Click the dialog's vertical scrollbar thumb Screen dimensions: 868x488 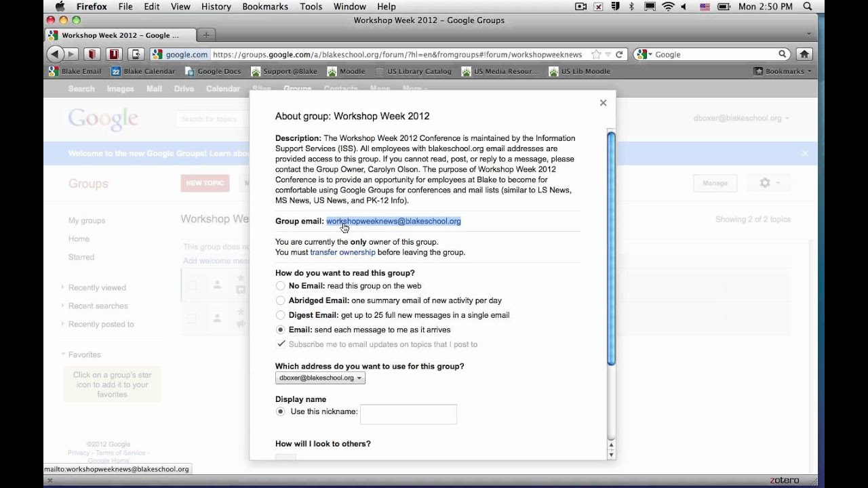611,248
